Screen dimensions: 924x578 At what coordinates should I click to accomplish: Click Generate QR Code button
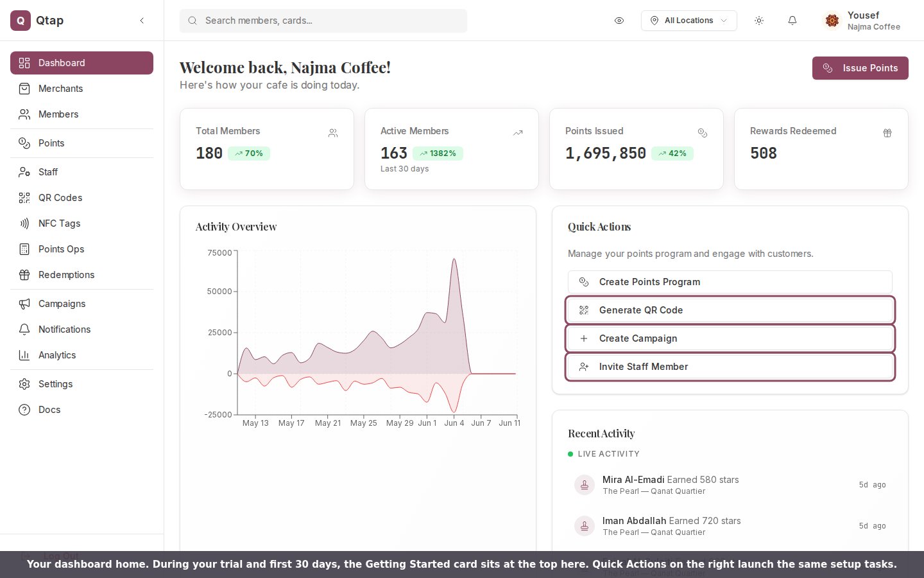tap(730, 310)
